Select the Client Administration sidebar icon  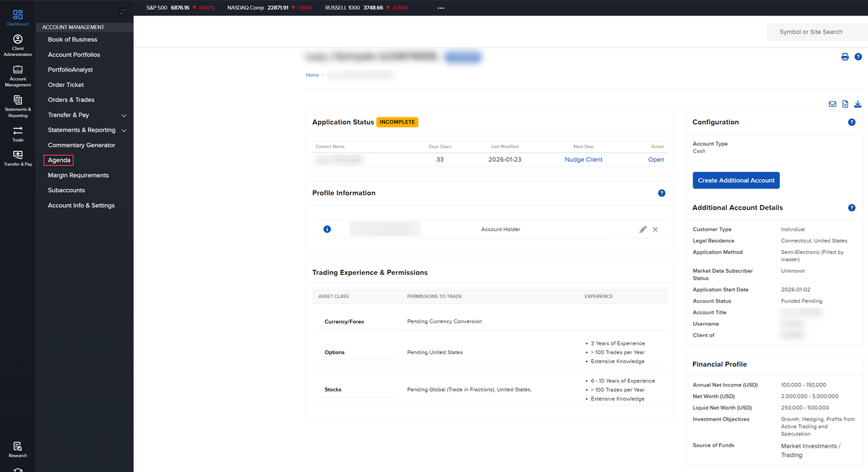click(17, 43)
